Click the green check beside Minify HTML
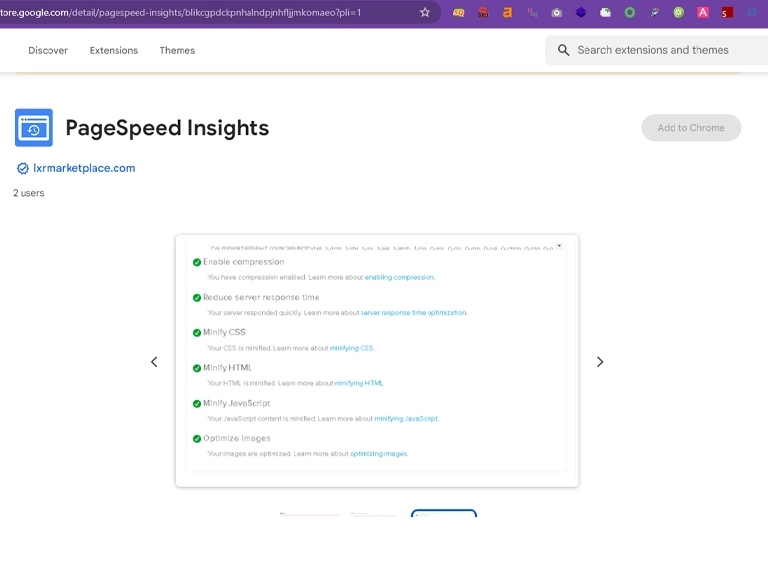 (197, 368)
